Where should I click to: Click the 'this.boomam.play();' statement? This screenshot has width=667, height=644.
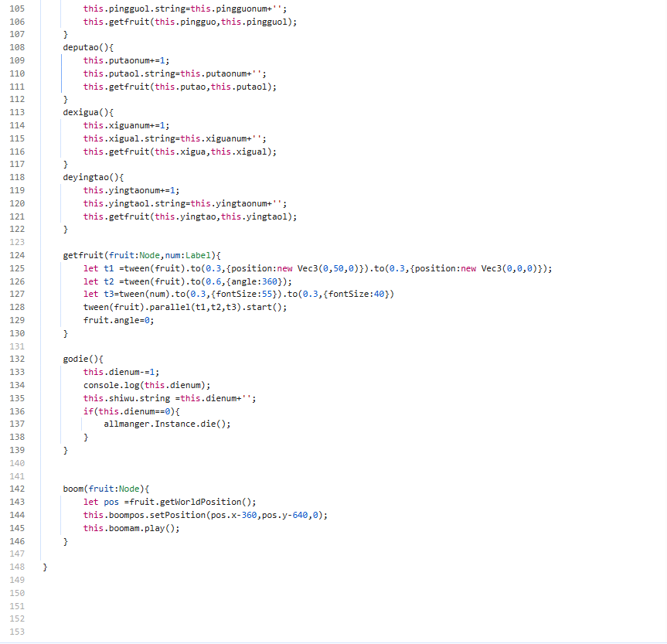pyautogui.click(x=131, y=529)
